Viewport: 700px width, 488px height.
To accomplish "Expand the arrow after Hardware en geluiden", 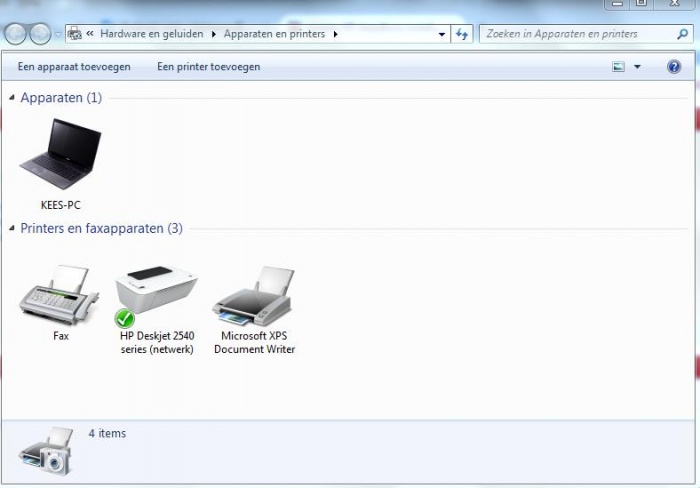I will coord(213,34).
